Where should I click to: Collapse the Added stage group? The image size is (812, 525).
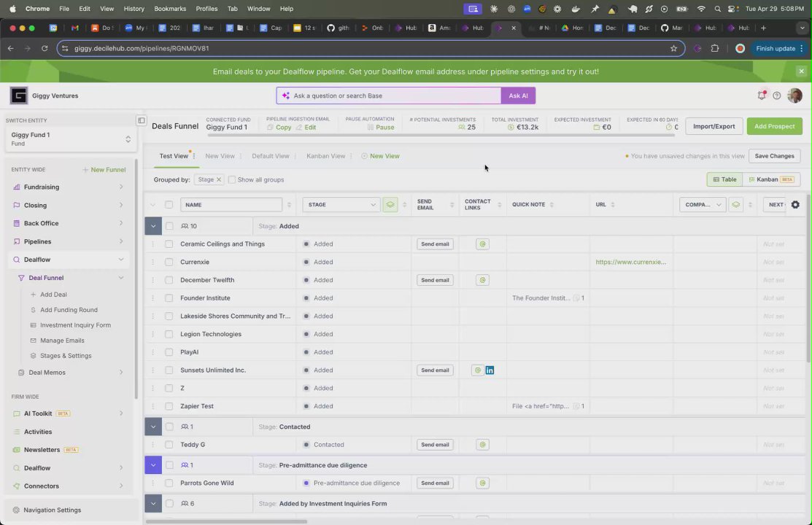(153, 226)
